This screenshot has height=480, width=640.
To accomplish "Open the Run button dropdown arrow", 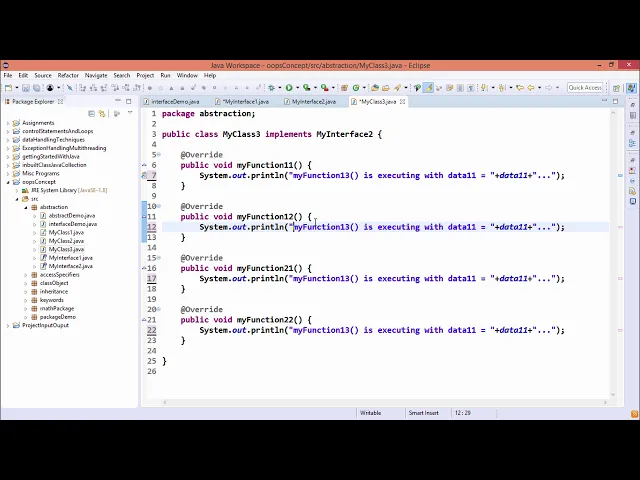I will tap(297, 88).
